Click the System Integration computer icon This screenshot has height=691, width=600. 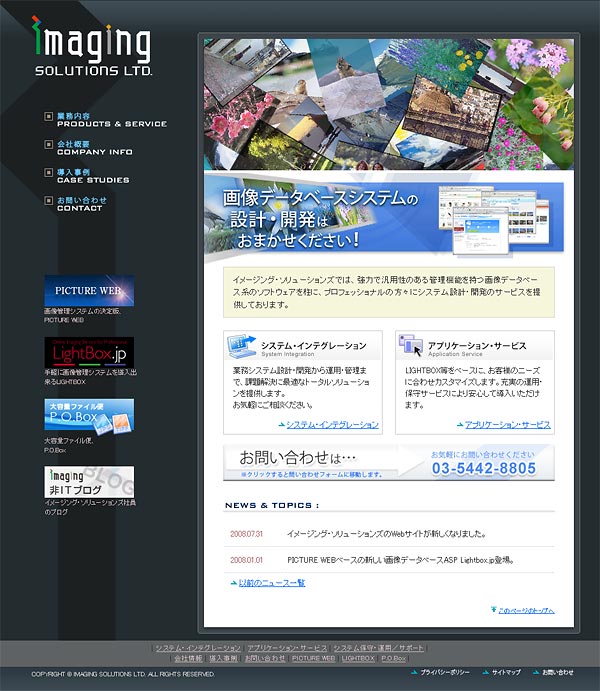click(x=241, y=346)
